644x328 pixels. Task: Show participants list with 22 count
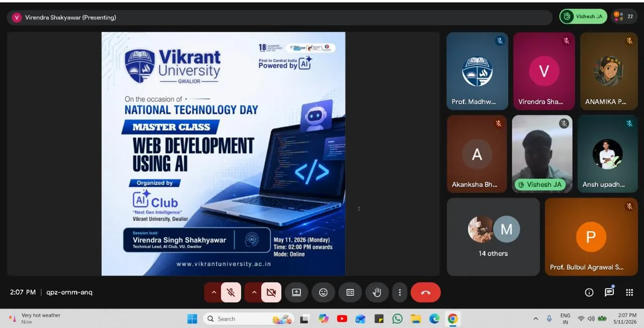(x=624, y=17)
